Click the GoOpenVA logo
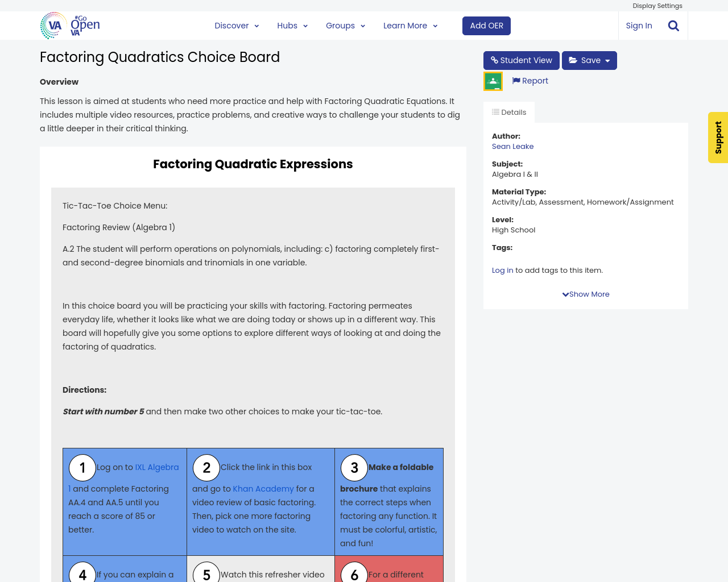 68,25
